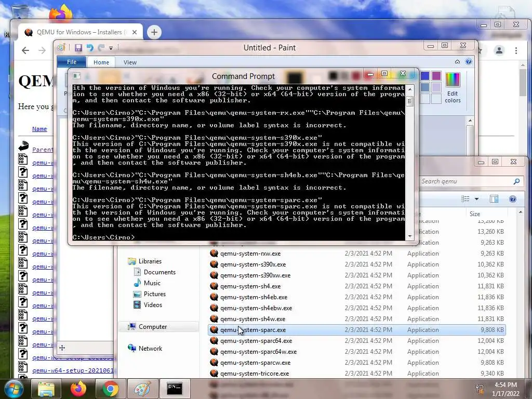Open Explorer help with the question mark icon

(x=513, y=199)
